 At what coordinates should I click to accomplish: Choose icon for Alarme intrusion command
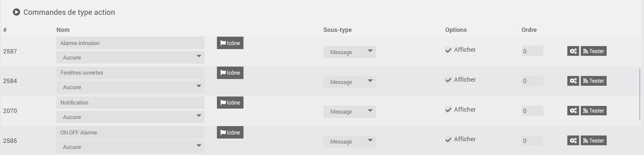click(x=230, y=43)
